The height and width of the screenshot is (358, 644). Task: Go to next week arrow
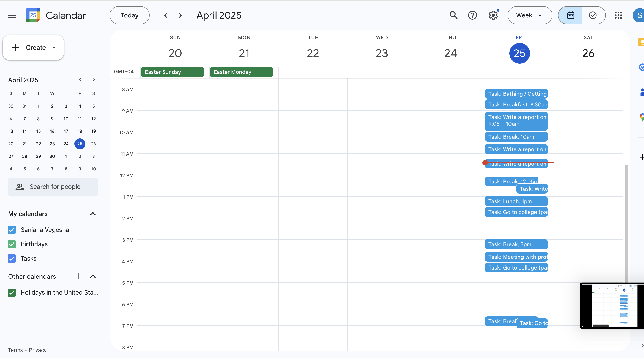(x=180, y=15)
